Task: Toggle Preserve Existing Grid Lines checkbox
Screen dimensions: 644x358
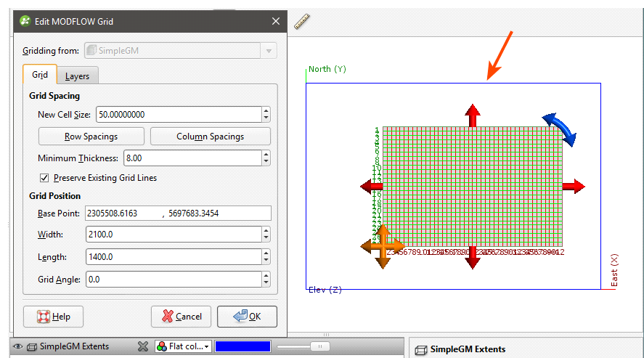Action: [x=46, y=177]
